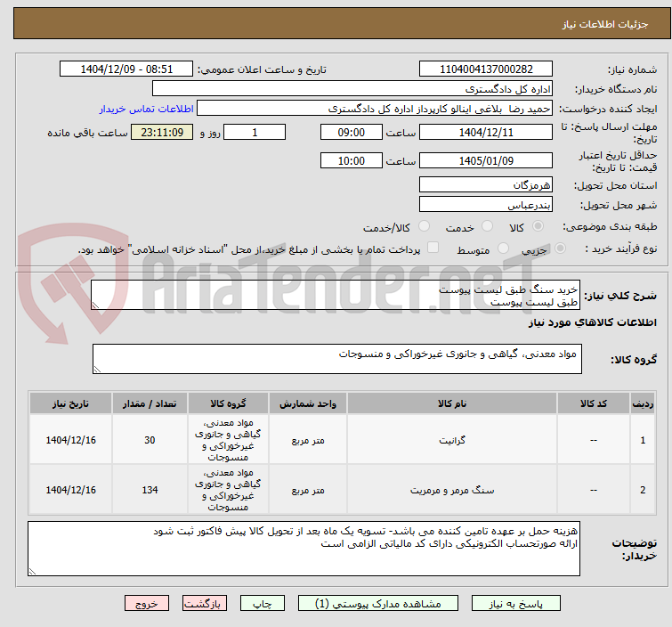Click the گروه کالا table column header

[x=228, y=403]
